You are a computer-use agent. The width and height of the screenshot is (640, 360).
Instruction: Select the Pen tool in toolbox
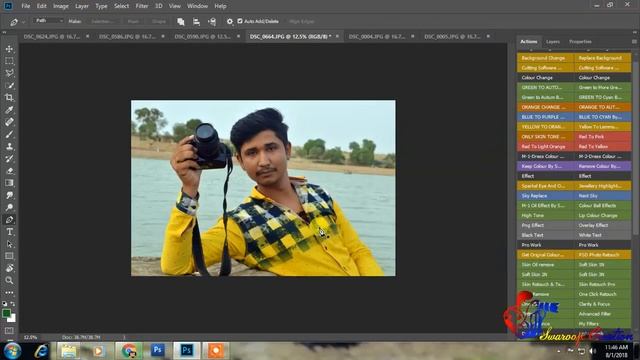click(x=9, y=220)
